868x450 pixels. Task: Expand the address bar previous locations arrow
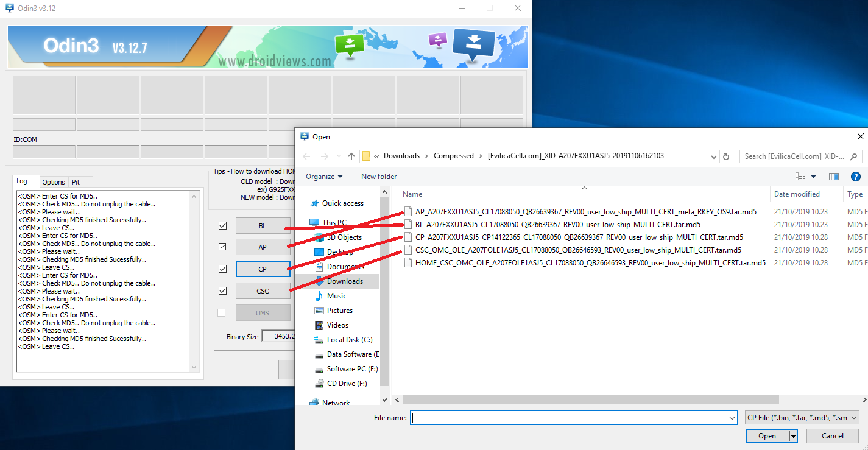tap(714, 156)
